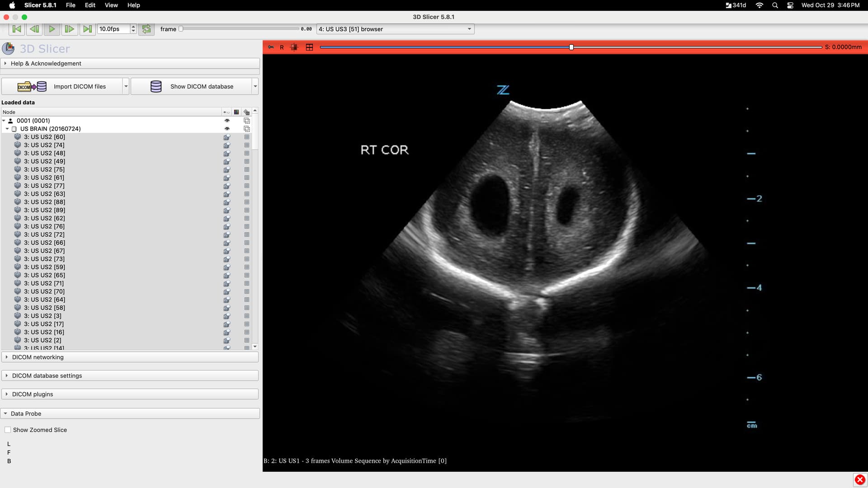The image size is (868, 488).
Task: Click the pushpin icon in slice view bar
Action: pos(271,47)
